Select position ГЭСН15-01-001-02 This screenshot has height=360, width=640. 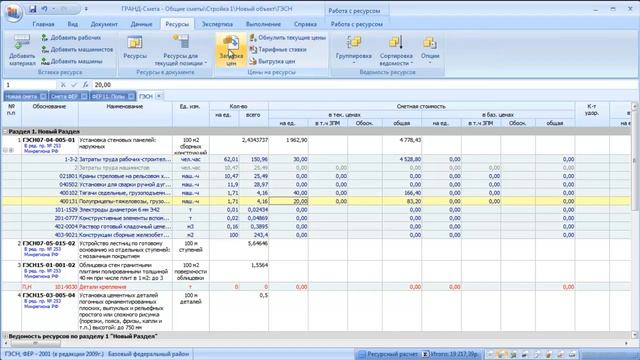click(x=49, y=265)
